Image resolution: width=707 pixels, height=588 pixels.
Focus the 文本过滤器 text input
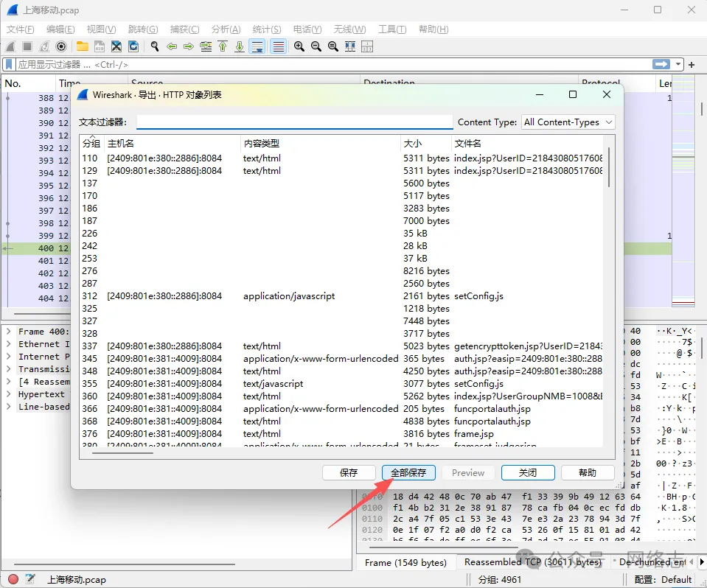[294, 122]
